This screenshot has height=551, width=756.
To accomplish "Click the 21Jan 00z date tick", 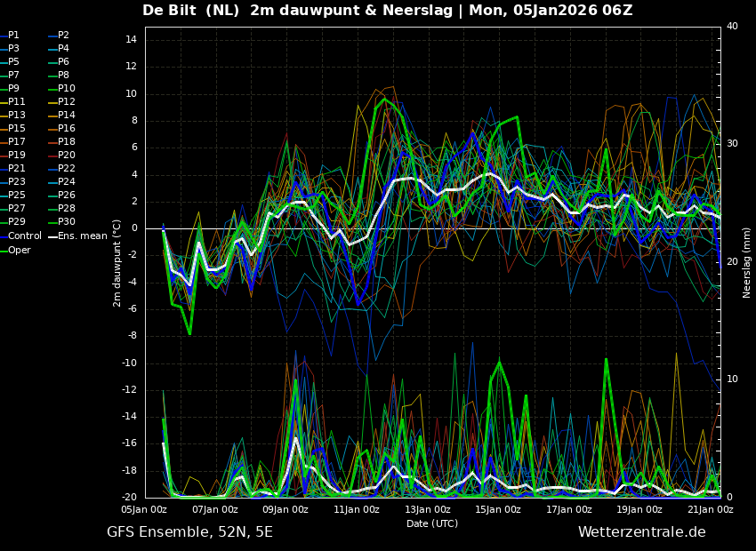I will click(711, 509).
